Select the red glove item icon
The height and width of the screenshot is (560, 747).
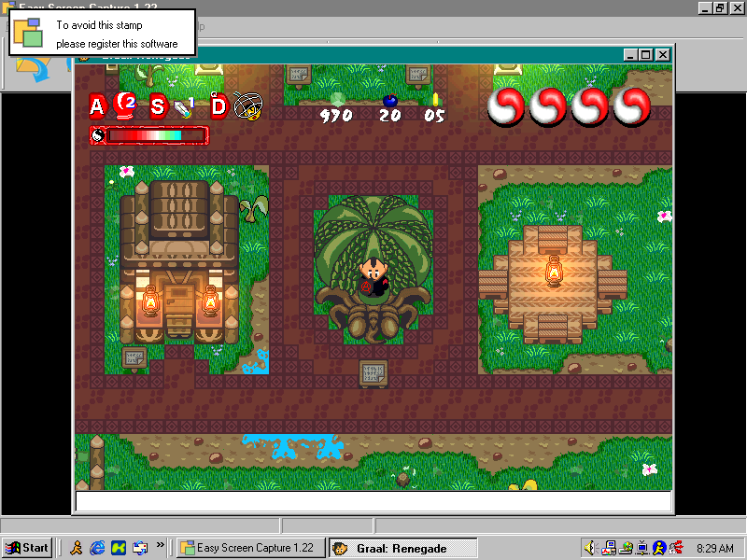pos(125,105)
